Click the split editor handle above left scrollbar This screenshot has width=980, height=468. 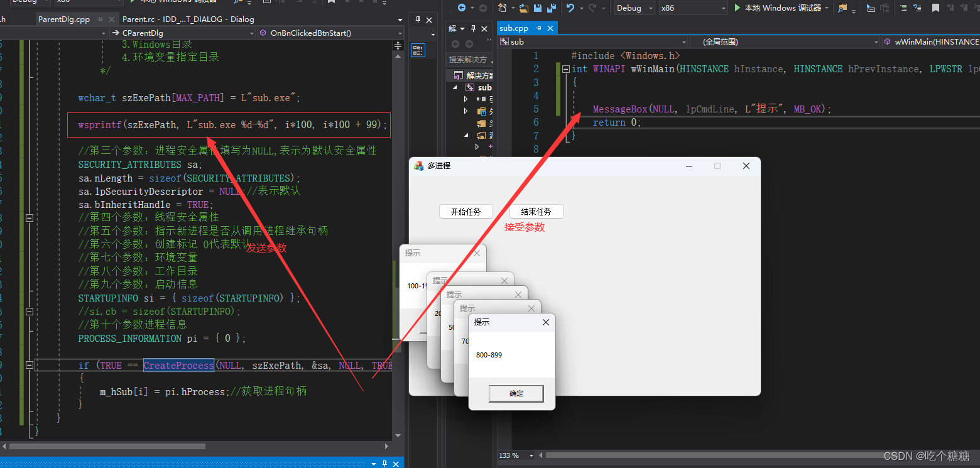click(x=398, y=46)
